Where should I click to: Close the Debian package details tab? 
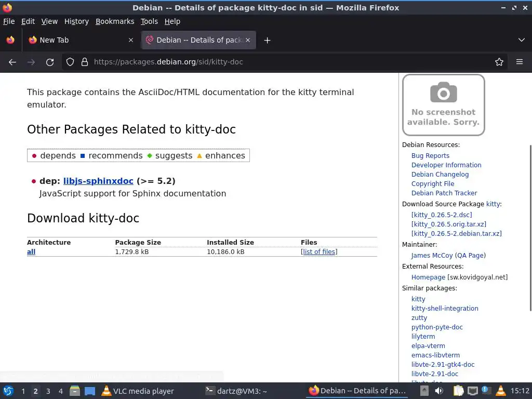248,40
